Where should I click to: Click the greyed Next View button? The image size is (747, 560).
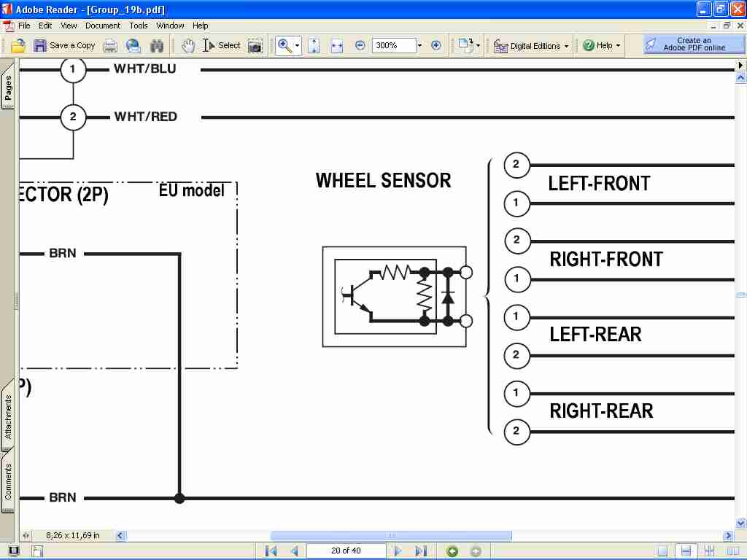tap(476, 551)
